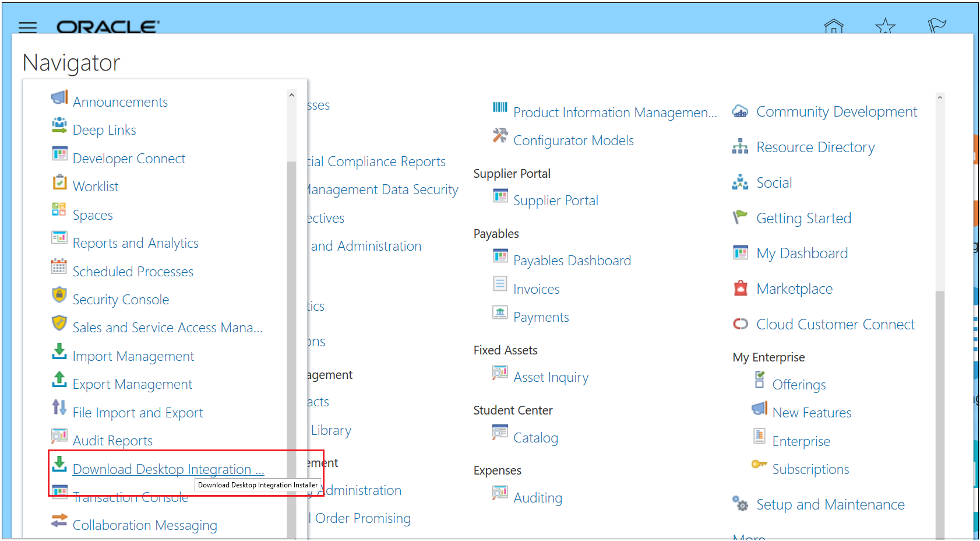The image size is (980, 541).
Task: Expand the More section at bottom right
Action: point(749,536)
